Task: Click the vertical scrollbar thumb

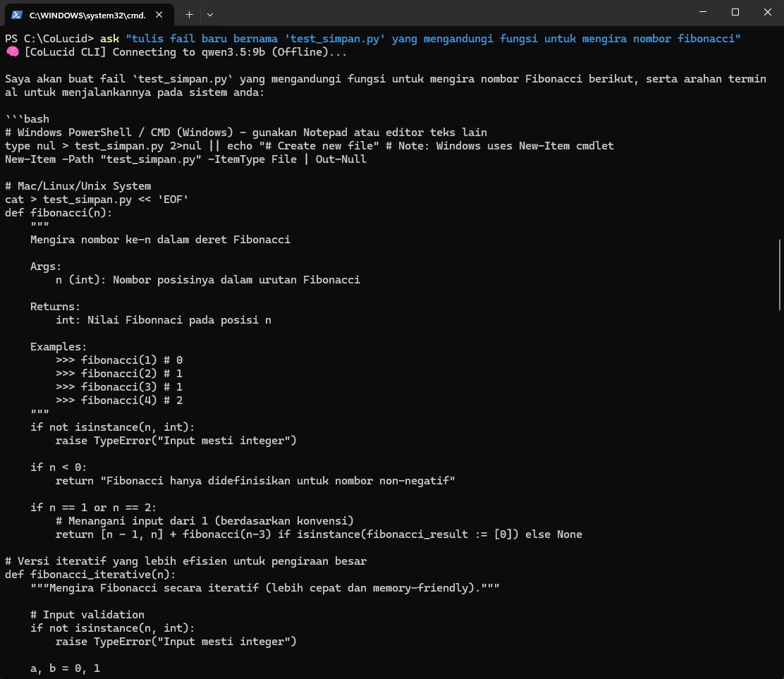Action: (780, 275)
